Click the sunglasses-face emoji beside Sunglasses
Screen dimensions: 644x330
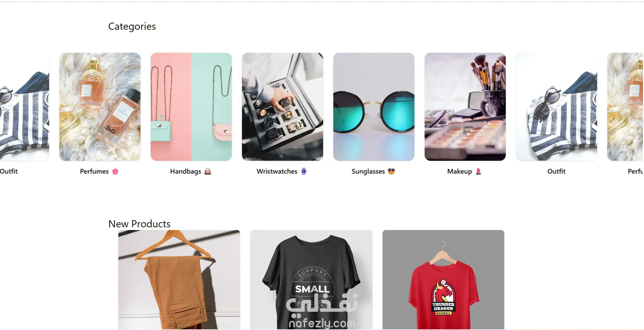[391, 171]
